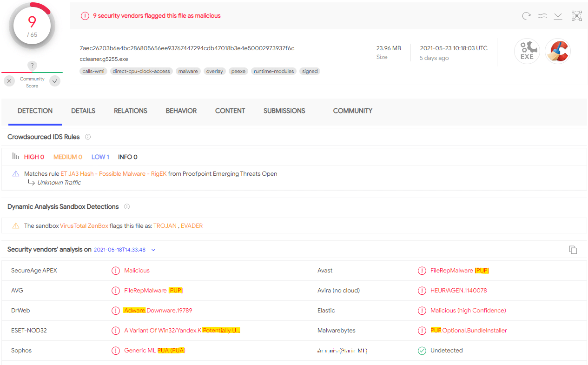Click the direct-cpu-clock-access tag
588x365 pixels.
point(142,71)
